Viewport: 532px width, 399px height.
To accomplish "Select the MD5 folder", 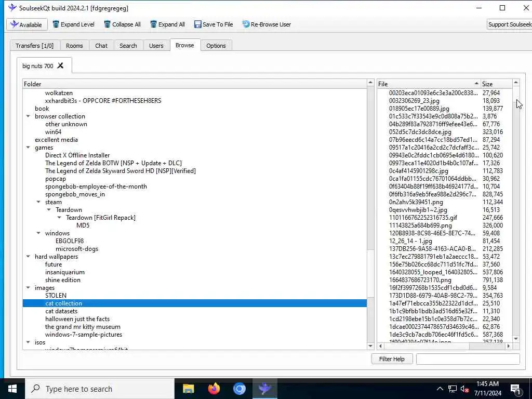I will coord(83,225).
